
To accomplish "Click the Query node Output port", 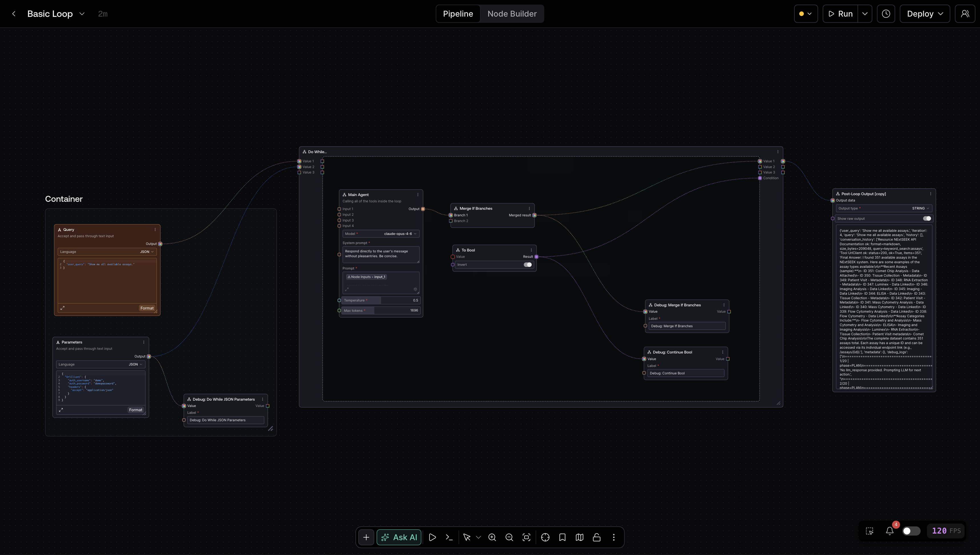I will (160, 244).
